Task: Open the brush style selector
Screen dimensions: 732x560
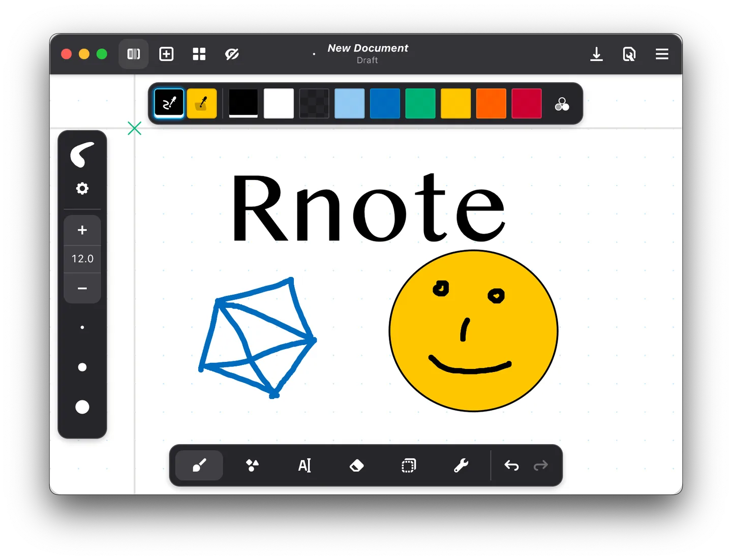Action: click(82, 154)
